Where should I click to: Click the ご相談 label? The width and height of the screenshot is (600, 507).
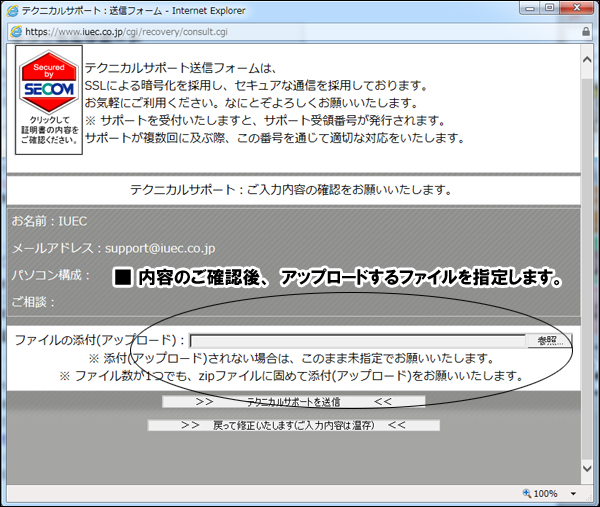point(33,302)
